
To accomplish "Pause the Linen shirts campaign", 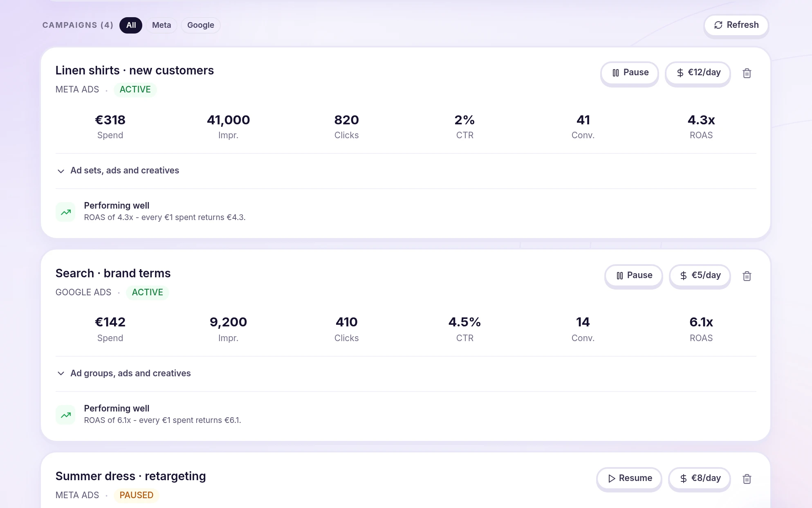I will [630, 73].
